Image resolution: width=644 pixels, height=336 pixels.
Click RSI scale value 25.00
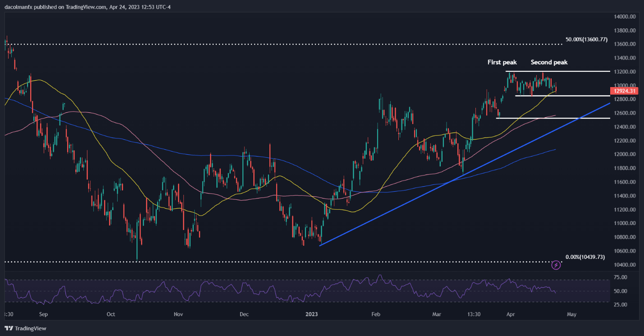click(x=621, y=304)
